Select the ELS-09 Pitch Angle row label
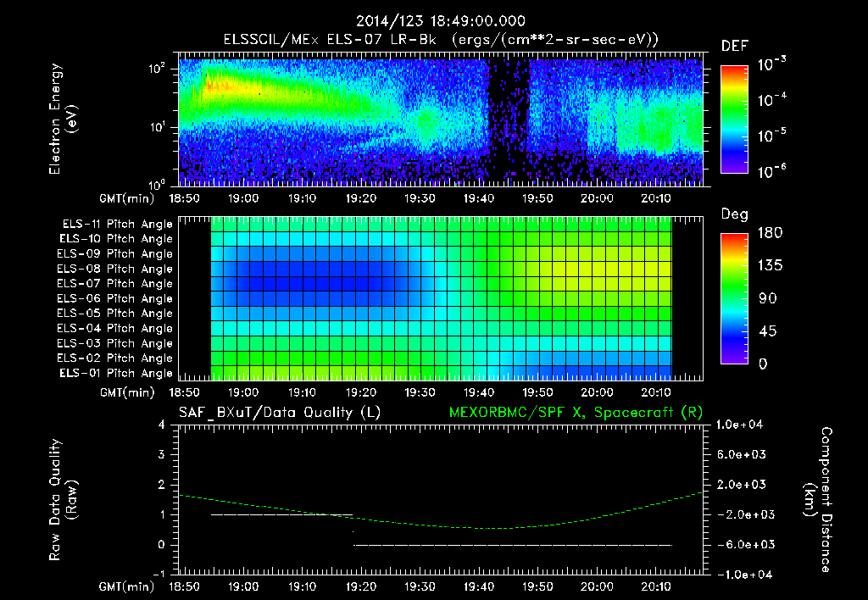868x600 pixels. [x=114, y=254]
